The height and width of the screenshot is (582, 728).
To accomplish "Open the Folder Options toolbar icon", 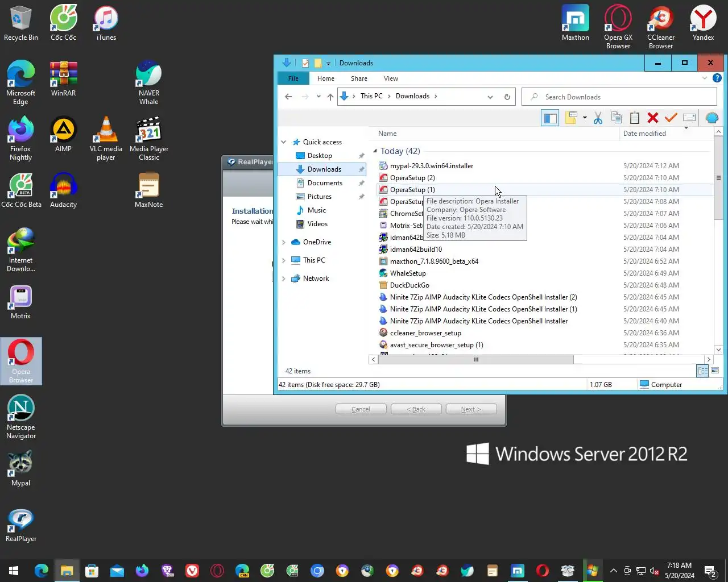I will (571, 118).
